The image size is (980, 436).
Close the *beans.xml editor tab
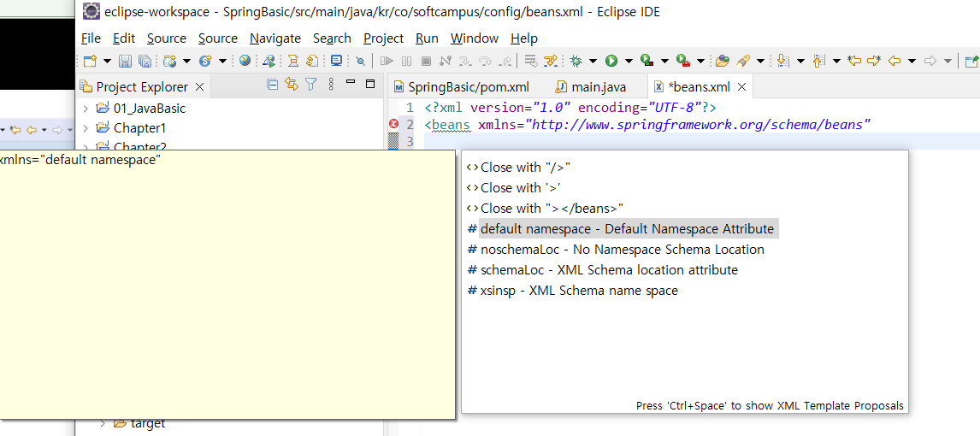pyautogui.click(x=742, y=87)
